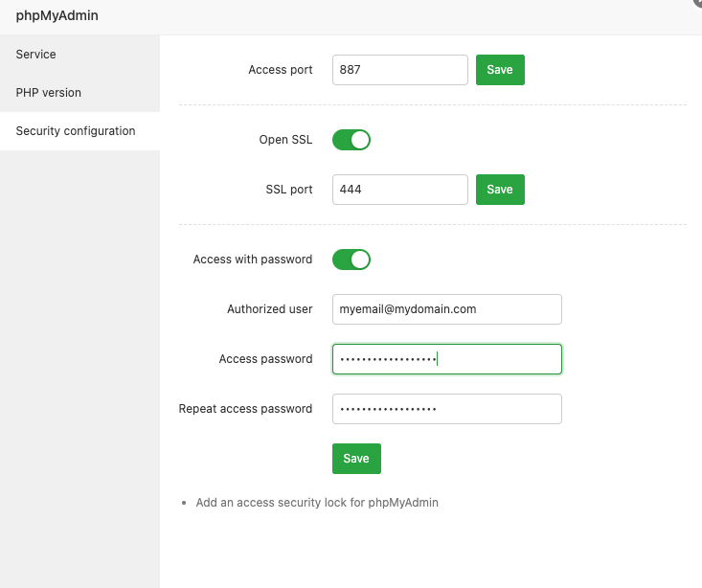Click the Access with password label
The image size is (702, 588).
tap(253, 260)
